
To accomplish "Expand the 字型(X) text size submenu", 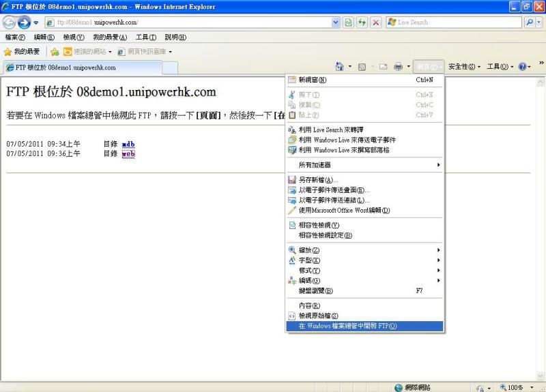I will (364, 260).
